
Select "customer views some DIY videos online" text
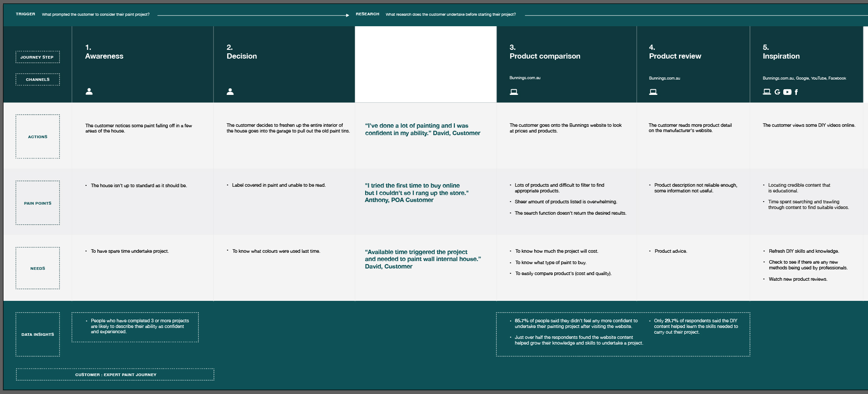pyautogui.click(x=809, y=125)
